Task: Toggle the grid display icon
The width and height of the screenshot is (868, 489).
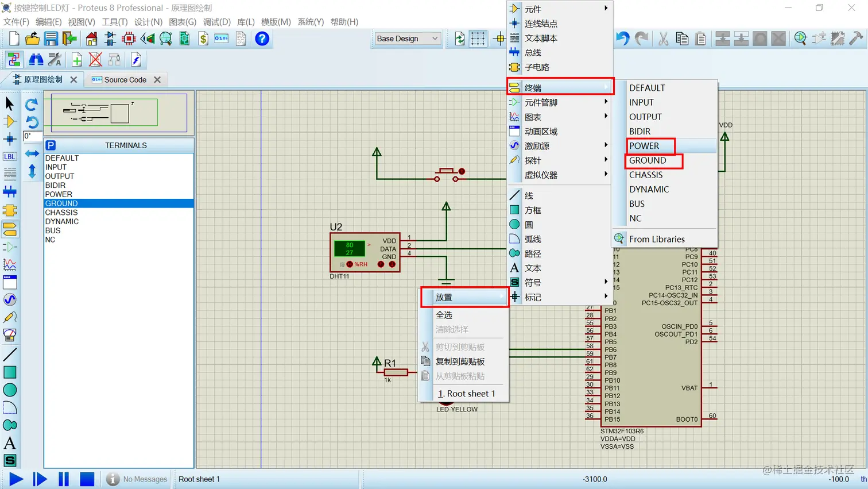Action: (x=478, y=38)
